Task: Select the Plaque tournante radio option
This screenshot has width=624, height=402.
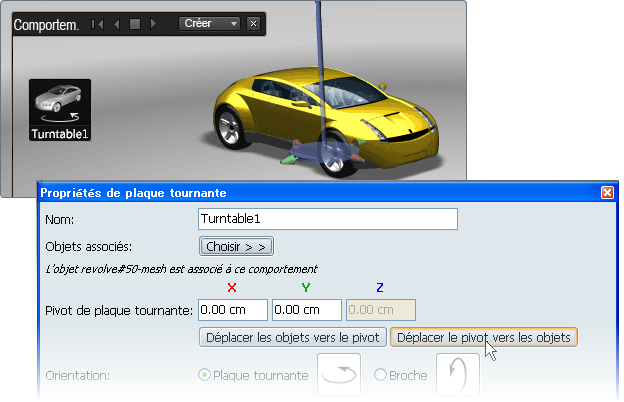Action: coord(204,375)
